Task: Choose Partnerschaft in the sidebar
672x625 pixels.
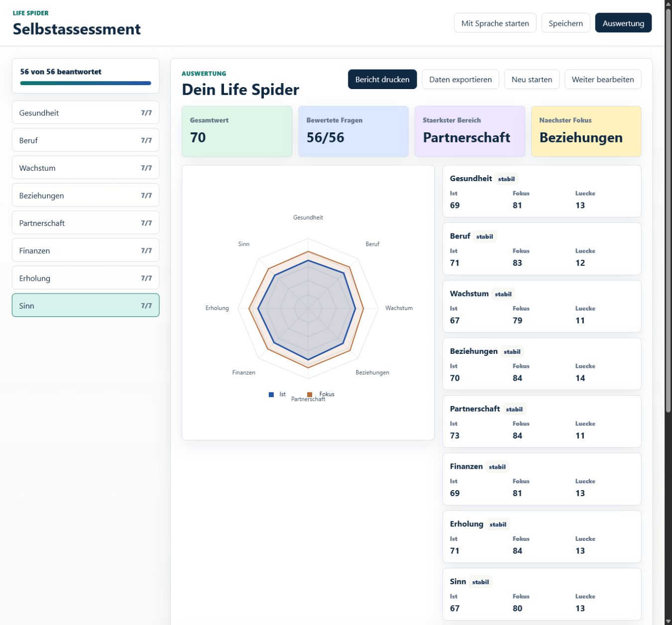Action: pyautogui.click(x=86, y=223)
